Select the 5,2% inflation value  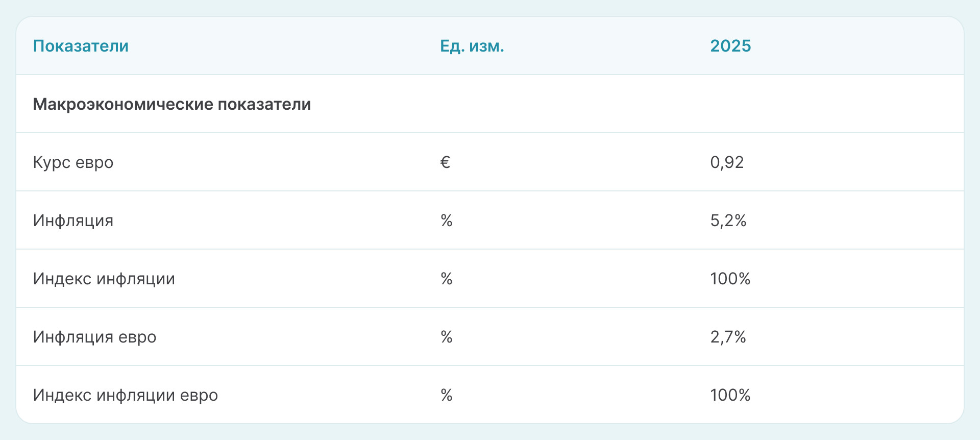pyautogui.click(x=728, y=221)
